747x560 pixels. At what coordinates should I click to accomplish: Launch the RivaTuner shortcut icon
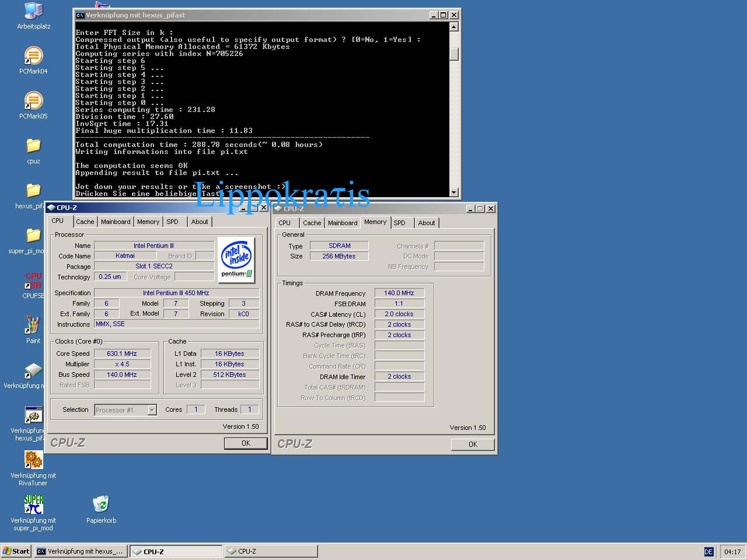(x=34, y=460)
